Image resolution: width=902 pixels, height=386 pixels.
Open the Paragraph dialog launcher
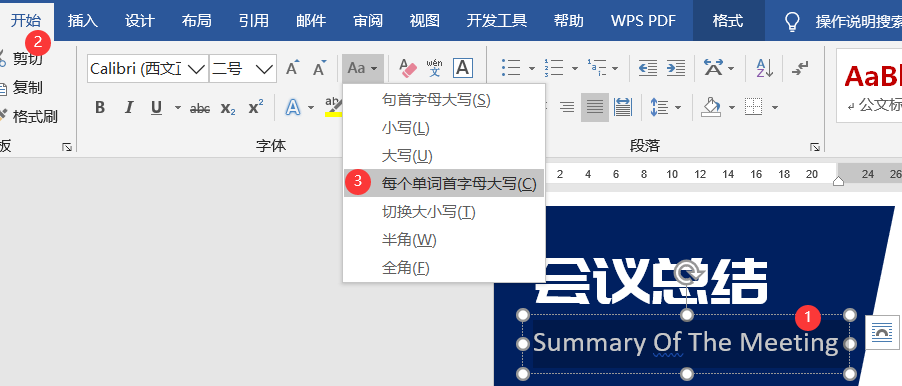coord(815,147)
